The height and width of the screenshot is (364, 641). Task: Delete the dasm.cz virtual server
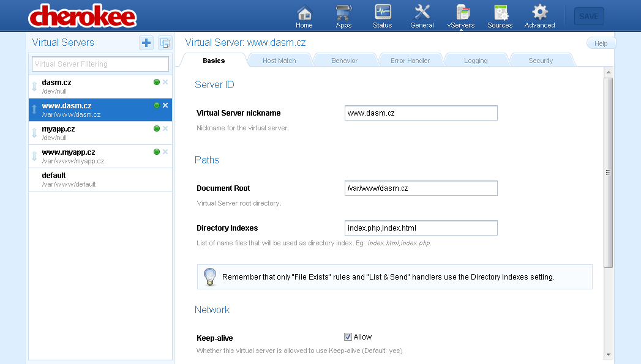(165, 82)
